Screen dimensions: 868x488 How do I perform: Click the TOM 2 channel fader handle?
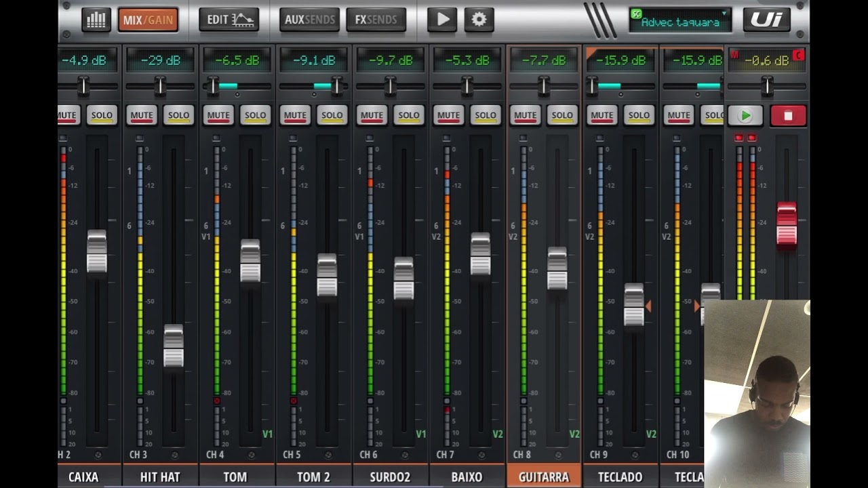pyautogui.click(x=327, y=276)
